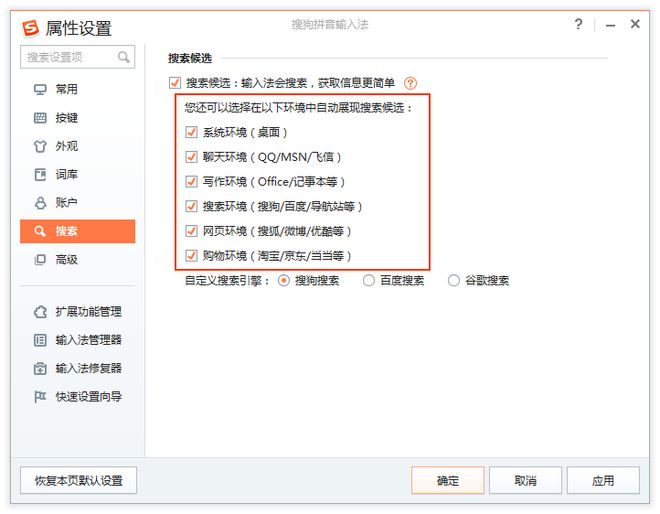Click the 扩展功能管理 puzzle icon
Viewport: 660px width, 514px height.
click(40, 311)
